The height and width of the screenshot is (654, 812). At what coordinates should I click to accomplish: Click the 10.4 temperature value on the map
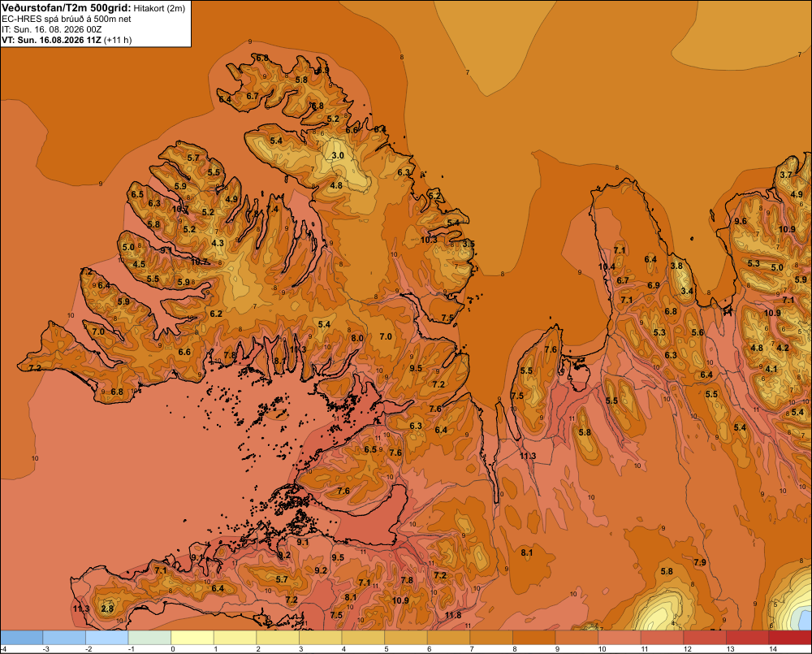607,267
